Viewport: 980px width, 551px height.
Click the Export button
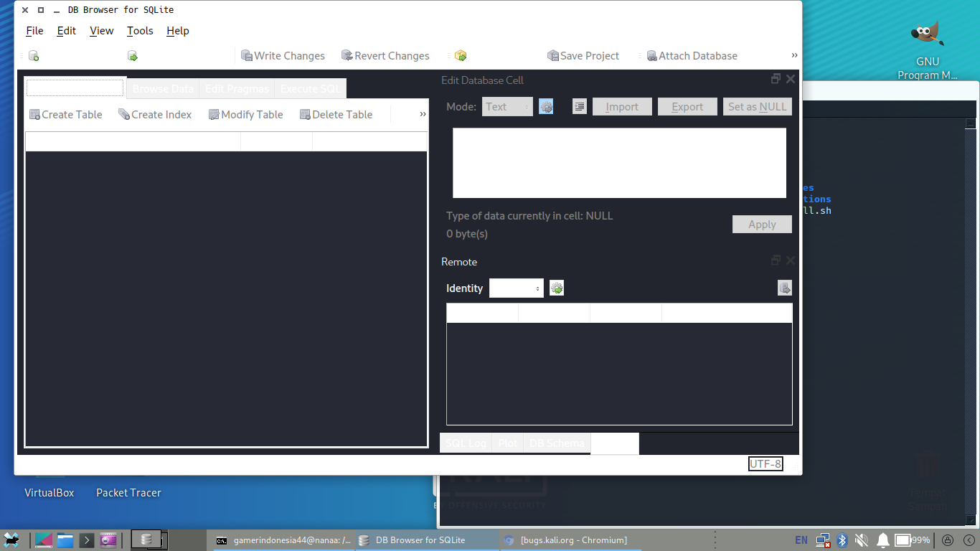[x=687, y=107]
